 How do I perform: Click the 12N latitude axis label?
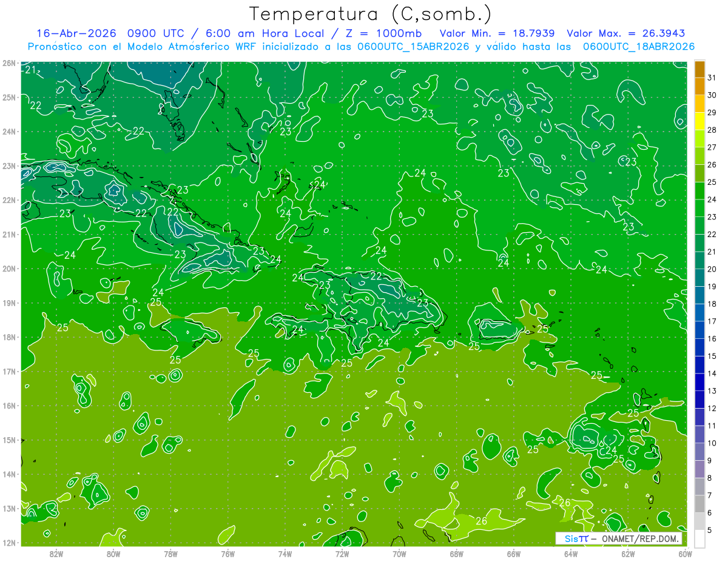pyautogui.click(x=9, y=543)
